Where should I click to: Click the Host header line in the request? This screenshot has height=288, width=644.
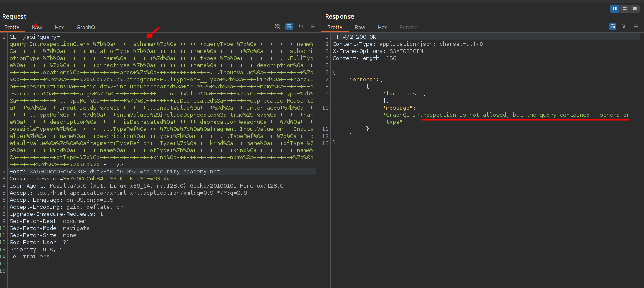coord(114,172)
